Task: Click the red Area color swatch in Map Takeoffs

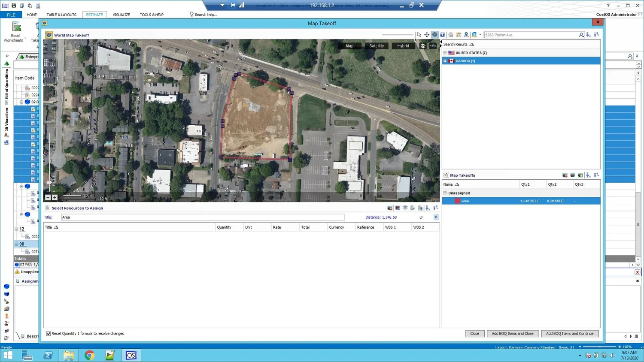Action: [457, 201]
